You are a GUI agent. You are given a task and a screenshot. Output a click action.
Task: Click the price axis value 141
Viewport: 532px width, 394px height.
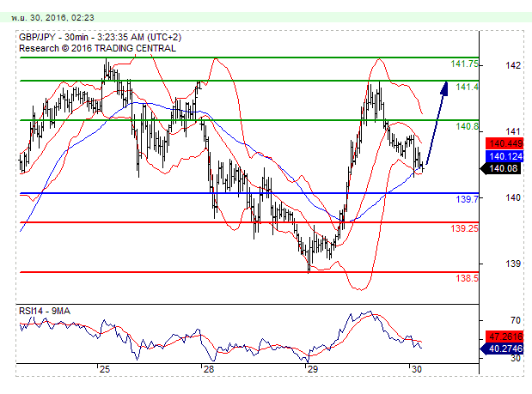[x=513, y=131]
